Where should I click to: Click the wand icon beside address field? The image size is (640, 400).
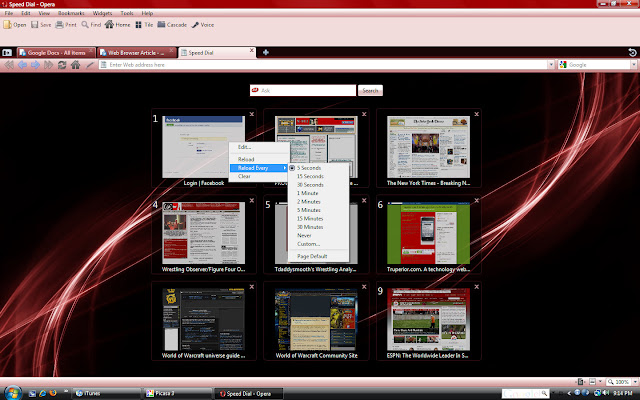click(x=89, y=65)
